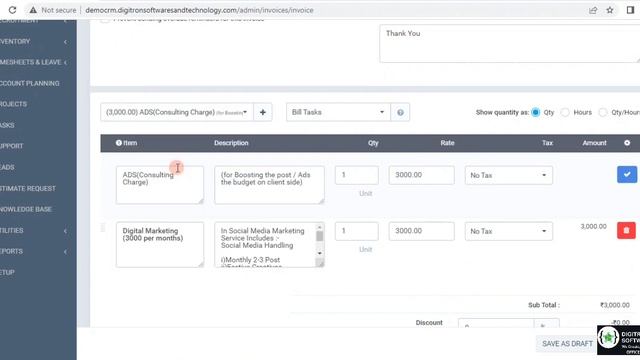Image resolution: width=640 pixels, height=360 pixels.
Task: Click the Unit field under ADS quantity
Action: point(365,193)
